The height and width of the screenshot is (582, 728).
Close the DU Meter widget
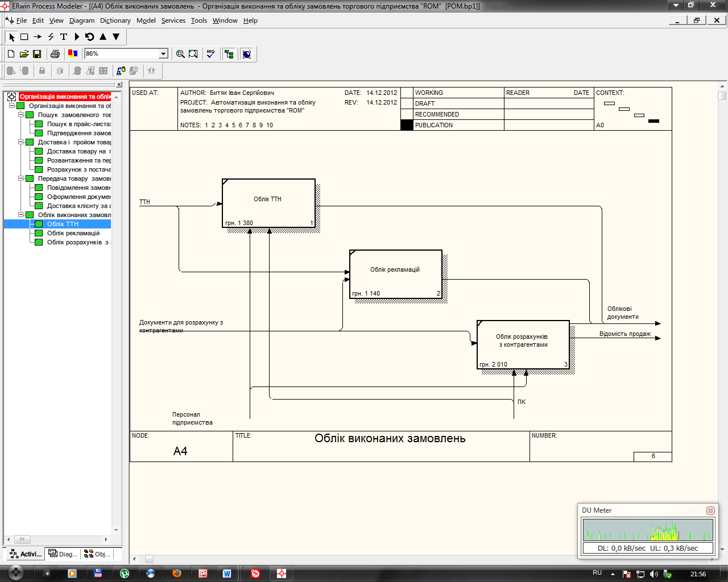click(710, 510)
